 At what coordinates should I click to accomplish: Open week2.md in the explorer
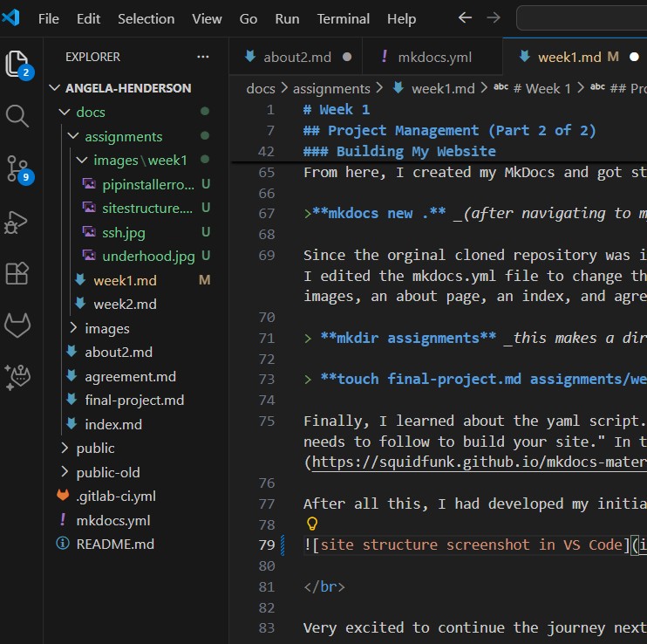(x=125, y=305)
